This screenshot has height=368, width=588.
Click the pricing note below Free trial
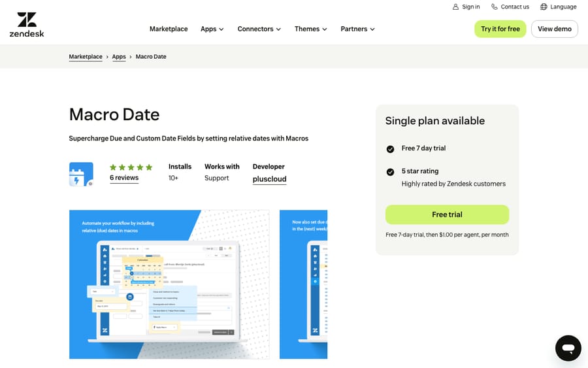(x=447, y=235)
